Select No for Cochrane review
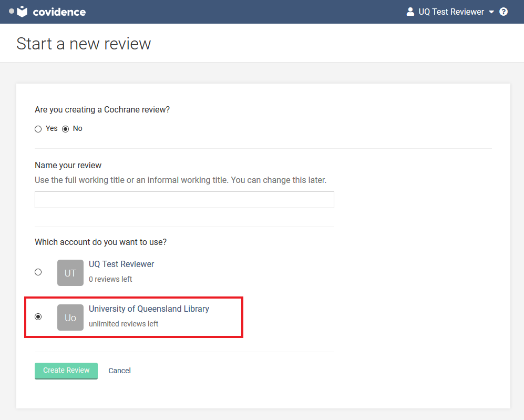The height and width of the screenshot is (420, 524). [x=66, y=129]
